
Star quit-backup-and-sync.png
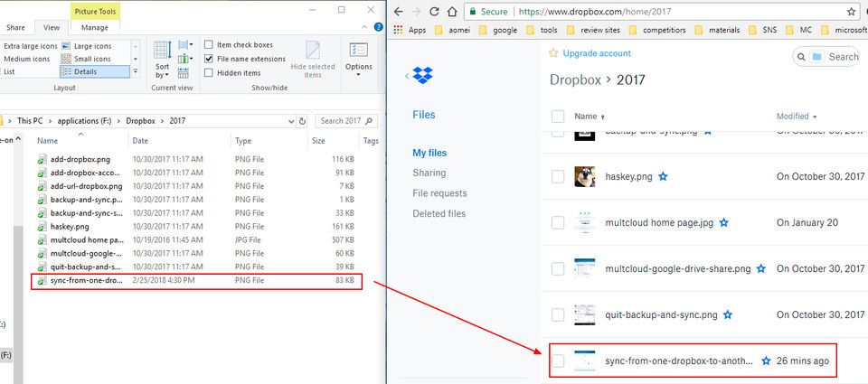(x=728, y=314)
